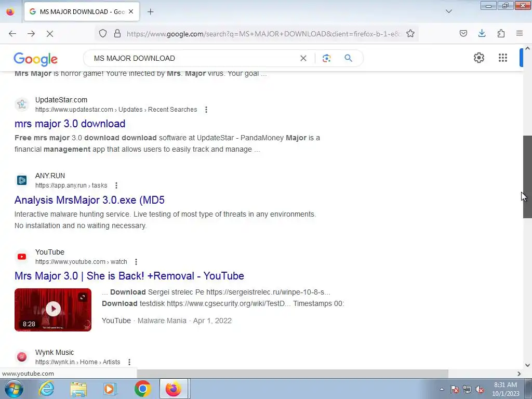This screenshot has width=532, height=399.
Task: Launch Internet Explorer from taskbar
Action: (47, 389)
